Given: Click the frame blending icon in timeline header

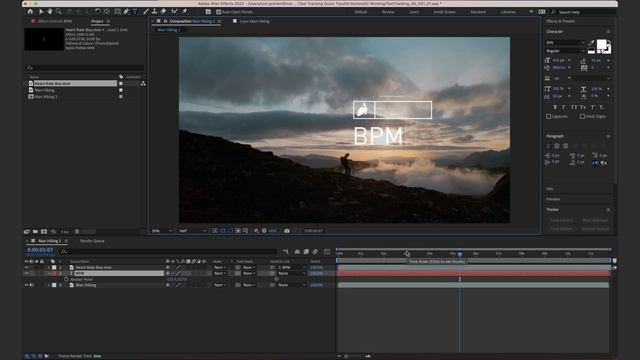Looking at the screenshot, I should (306, 252).
